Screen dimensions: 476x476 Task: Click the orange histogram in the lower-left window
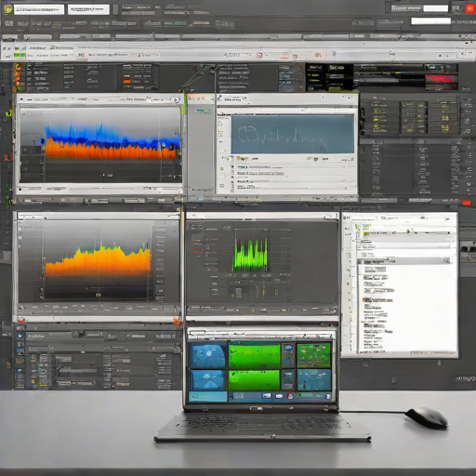(99, 261)
